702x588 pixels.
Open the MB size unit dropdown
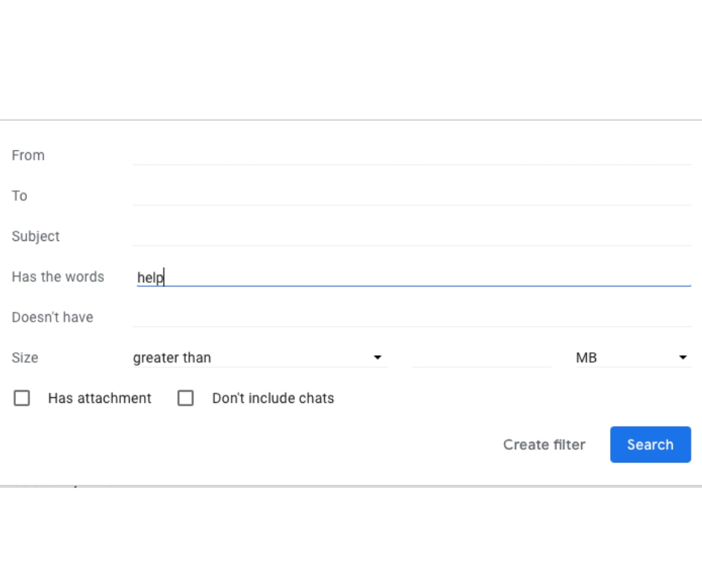click(x=633, y=357)
